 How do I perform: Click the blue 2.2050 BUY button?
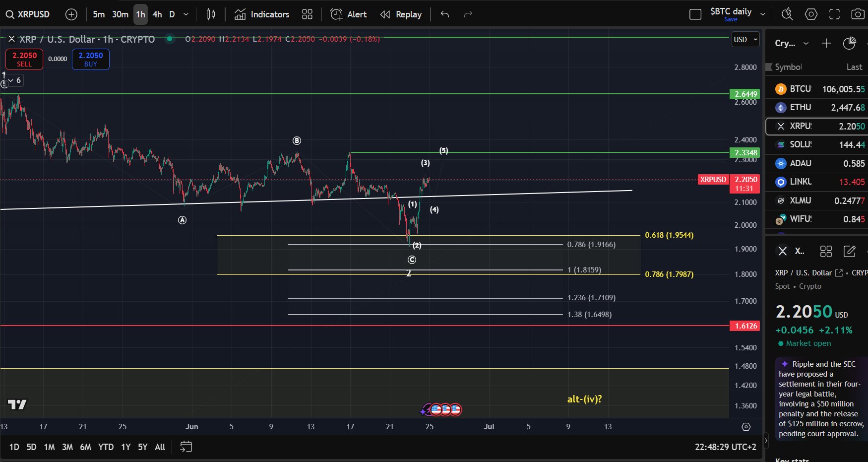click(x=91, y=59)
